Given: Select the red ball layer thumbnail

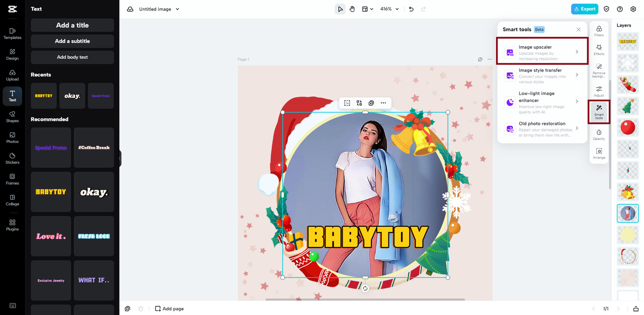Looking at the screenshot, I should point(627,127).
